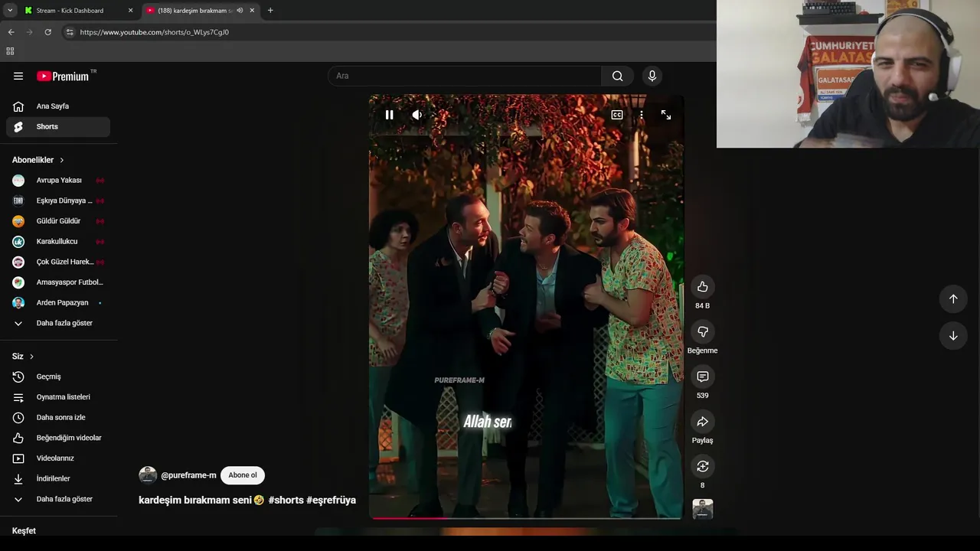Like the Short with thumbs up
Image resolution: width=980 pixels, height=551 pixels.
[702, 287]
